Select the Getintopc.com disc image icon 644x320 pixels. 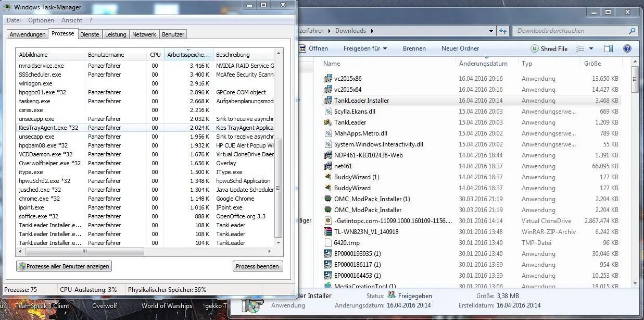(x=328, y=221)
